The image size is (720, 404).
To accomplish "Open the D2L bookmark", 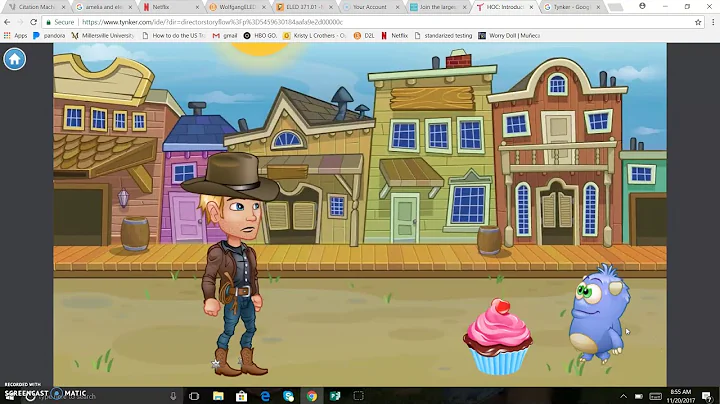I will pos(364,35).
